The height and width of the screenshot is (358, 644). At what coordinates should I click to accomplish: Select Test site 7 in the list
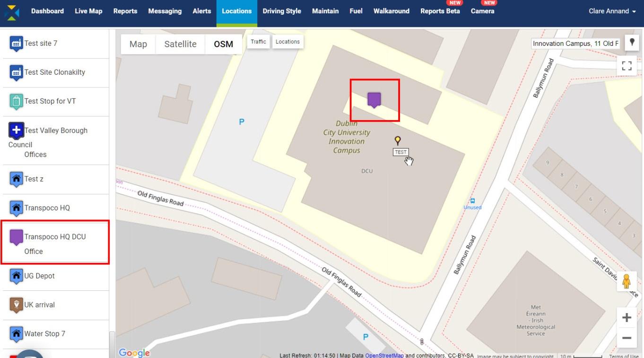click(x=56, y=44)
